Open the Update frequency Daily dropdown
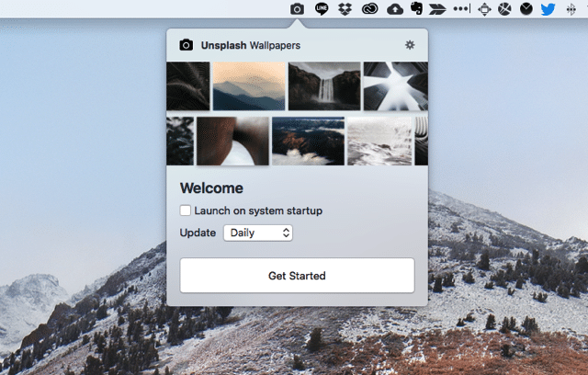The image size is (588, 375). tap(258, 233)
